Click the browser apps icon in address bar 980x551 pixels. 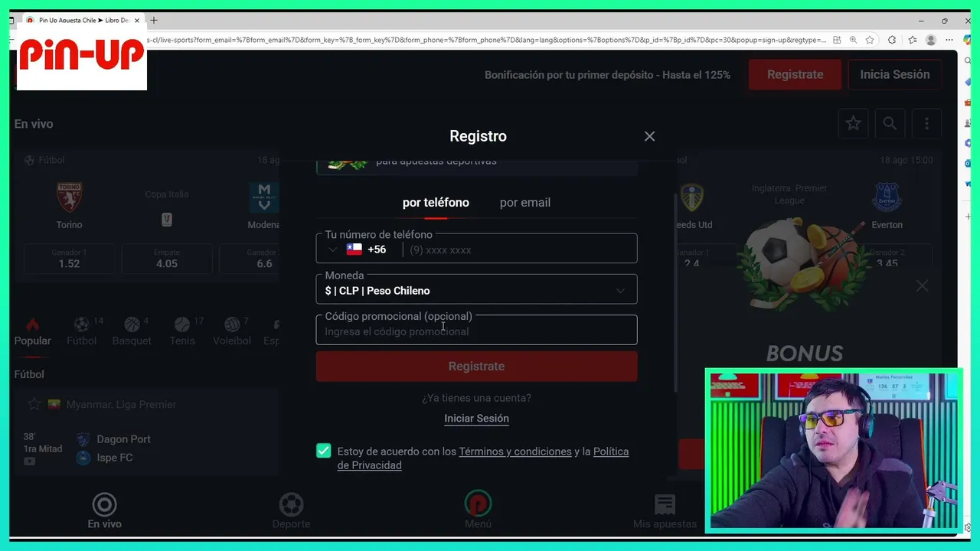click(x=837, y=40)
